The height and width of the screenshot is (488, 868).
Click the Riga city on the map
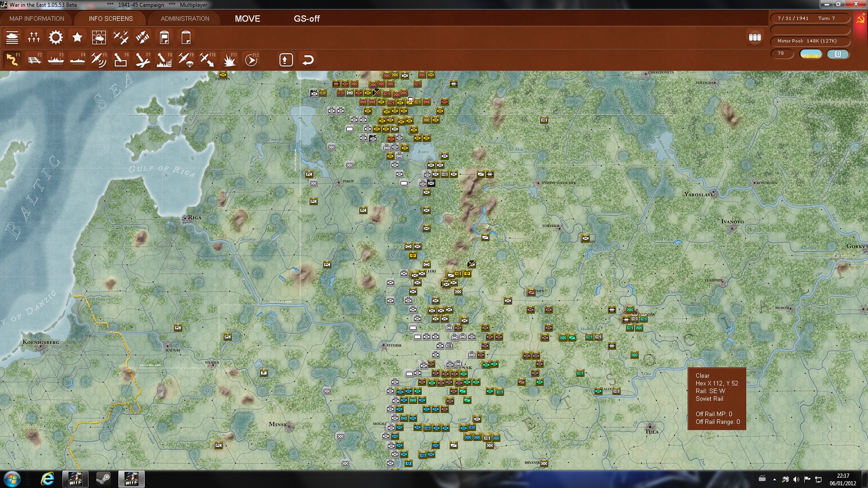(x=186, y=218)
